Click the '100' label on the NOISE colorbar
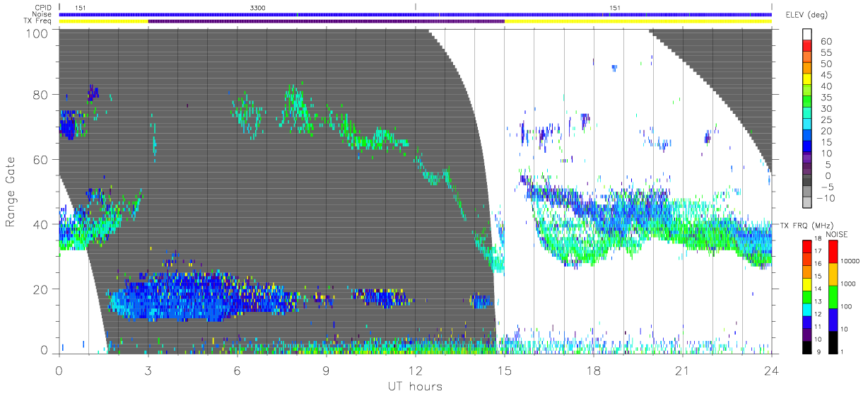 pos(846,306)
